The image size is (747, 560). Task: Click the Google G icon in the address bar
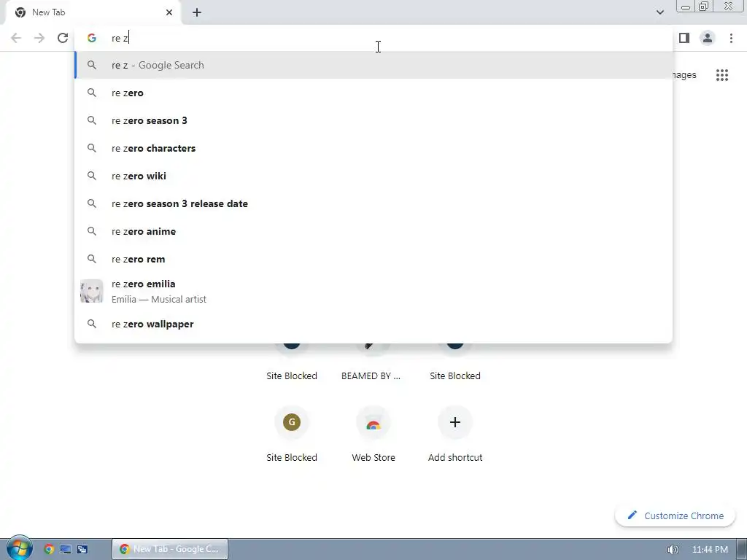coord(92,38)
